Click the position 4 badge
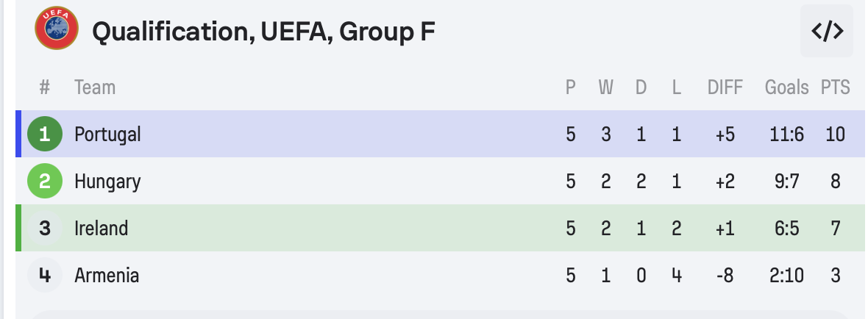 click(x=45, y=275)
